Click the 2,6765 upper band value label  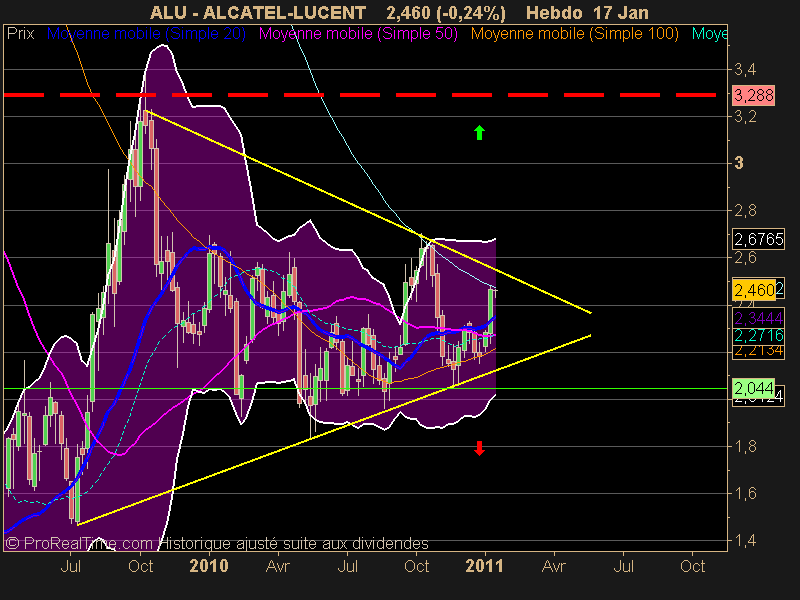[x=758, y=239]
